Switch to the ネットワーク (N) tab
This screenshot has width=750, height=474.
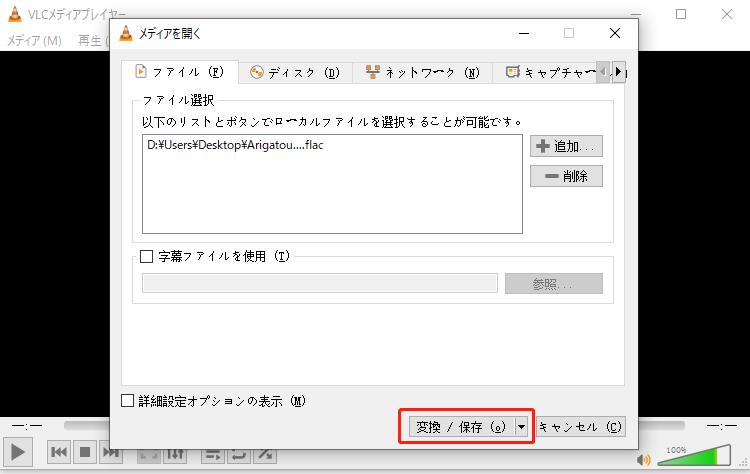tap(422, 73)
